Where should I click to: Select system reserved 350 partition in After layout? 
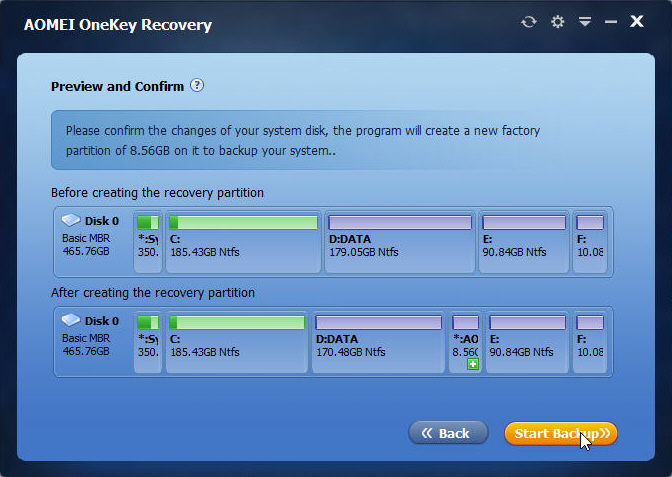[x=148, y=342]
